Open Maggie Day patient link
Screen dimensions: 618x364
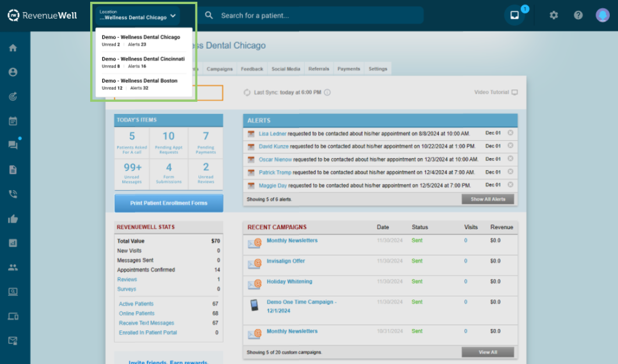coord(273,185)
